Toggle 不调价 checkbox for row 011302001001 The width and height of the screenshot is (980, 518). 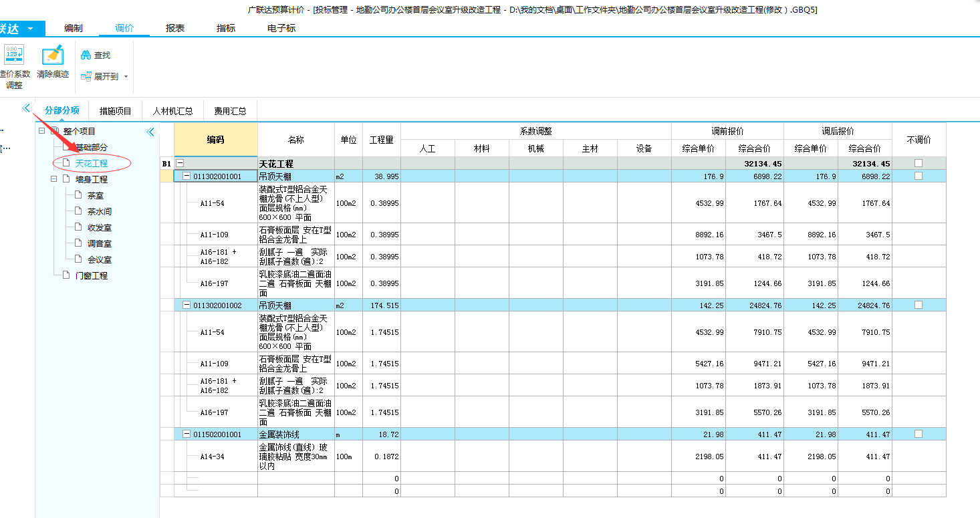pyautogui.click(x=918, y=176)
